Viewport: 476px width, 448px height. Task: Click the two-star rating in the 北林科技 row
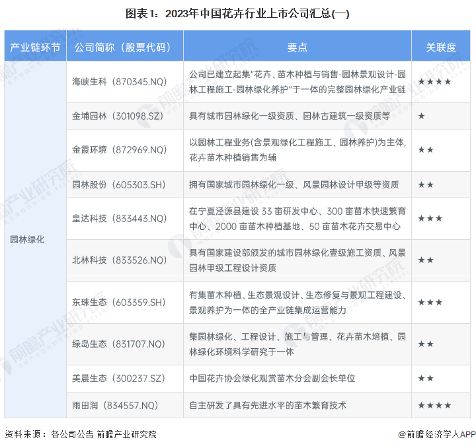click(426, 260)
